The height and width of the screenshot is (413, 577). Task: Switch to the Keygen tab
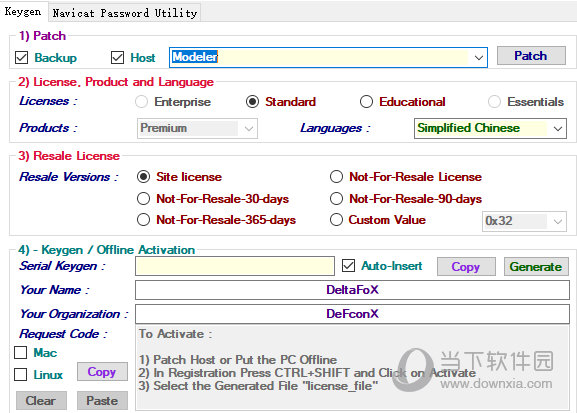23,12
